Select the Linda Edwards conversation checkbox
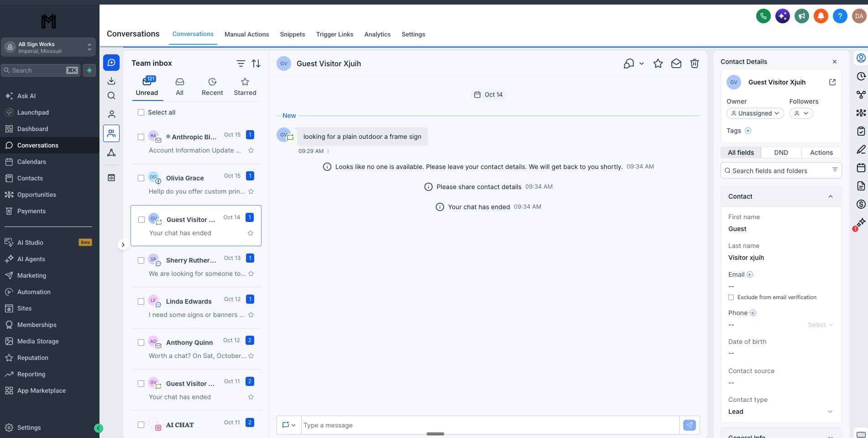This screenshot has width=868, height=438. coord(141,301)
